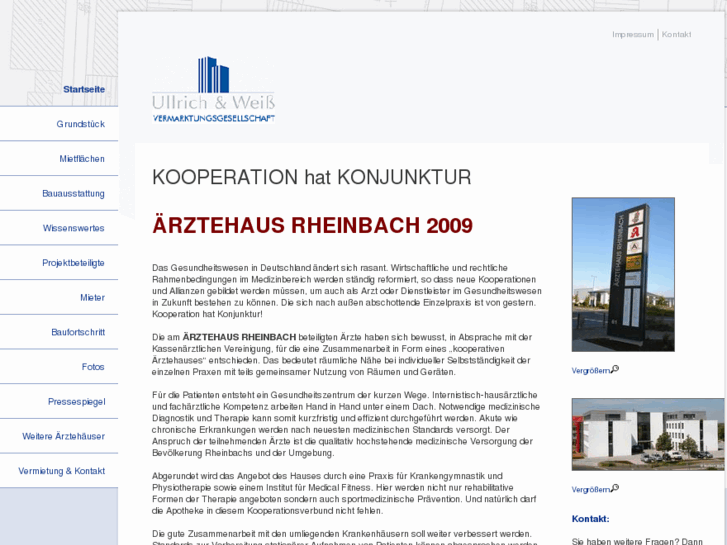Go to Pressespiegel
Viewport: 727px width, 545px height.
click(x=77, y=402)
